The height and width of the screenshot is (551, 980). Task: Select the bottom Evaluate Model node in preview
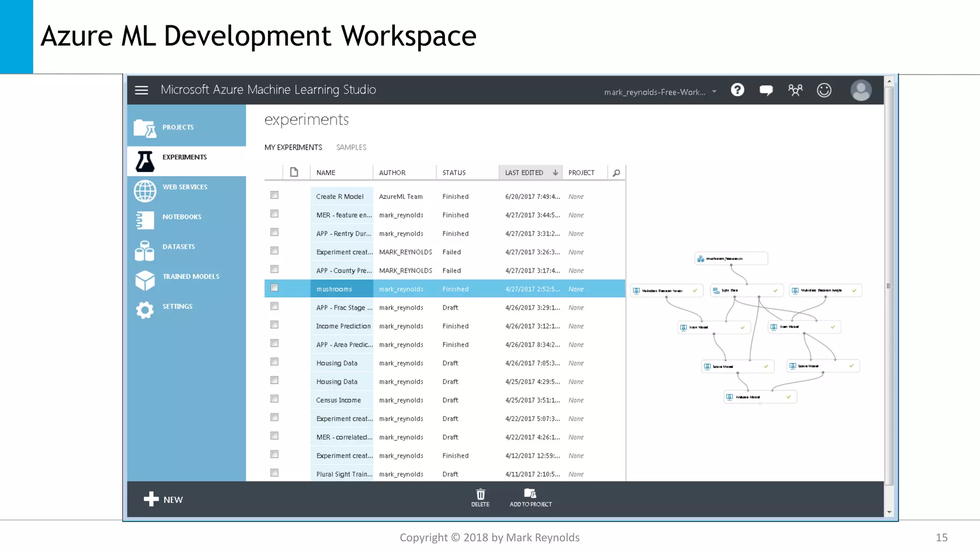pyautogui.click(x=760, y=397)
